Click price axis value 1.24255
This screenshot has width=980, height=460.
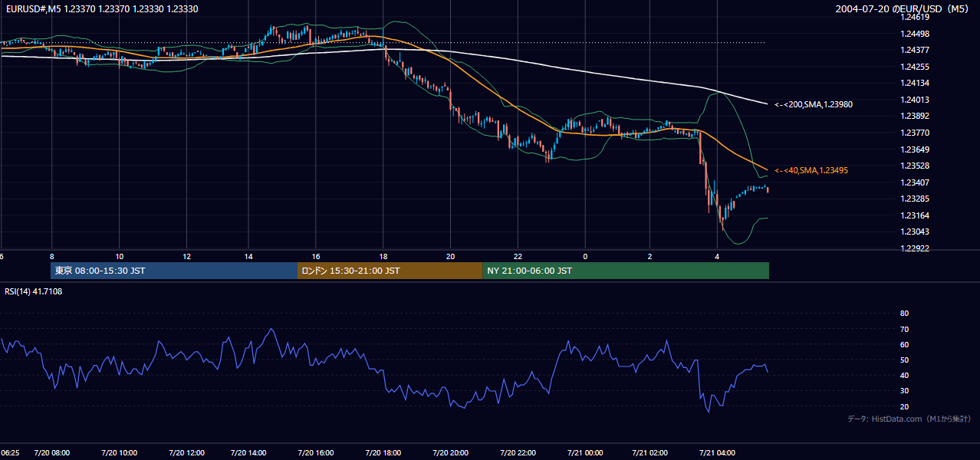pyautogui.click(x=915, y=67)
